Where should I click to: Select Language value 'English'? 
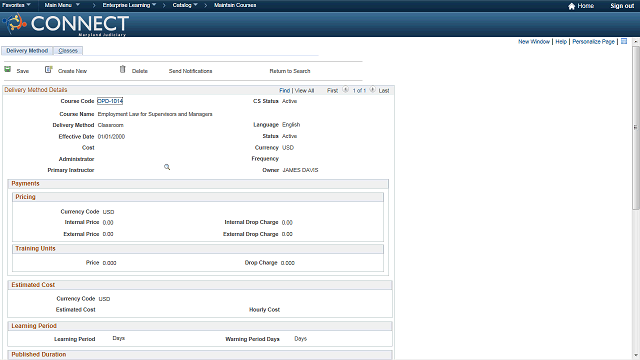pos(291,125)
